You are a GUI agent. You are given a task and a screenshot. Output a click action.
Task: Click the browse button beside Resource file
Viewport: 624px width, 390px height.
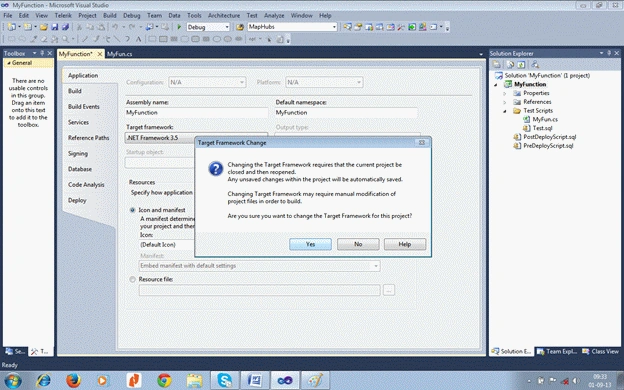[x=389, y=290]
